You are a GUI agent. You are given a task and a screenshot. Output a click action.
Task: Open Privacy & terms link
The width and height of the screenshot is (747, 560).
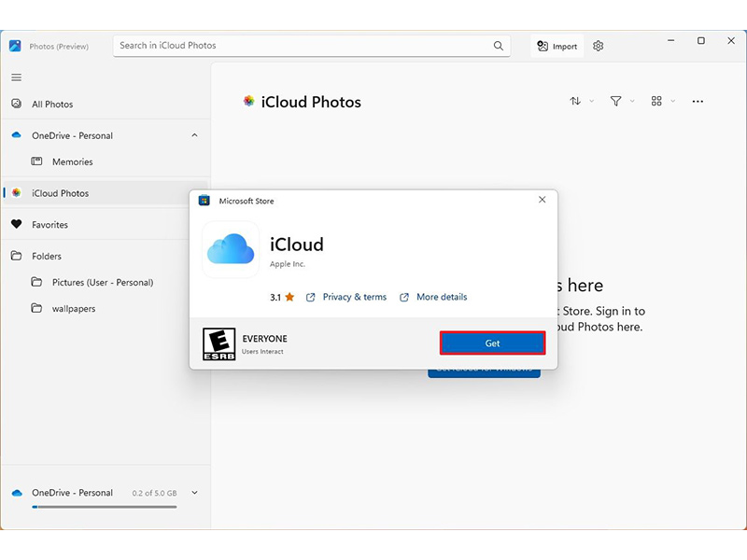(x=355, y=297)
